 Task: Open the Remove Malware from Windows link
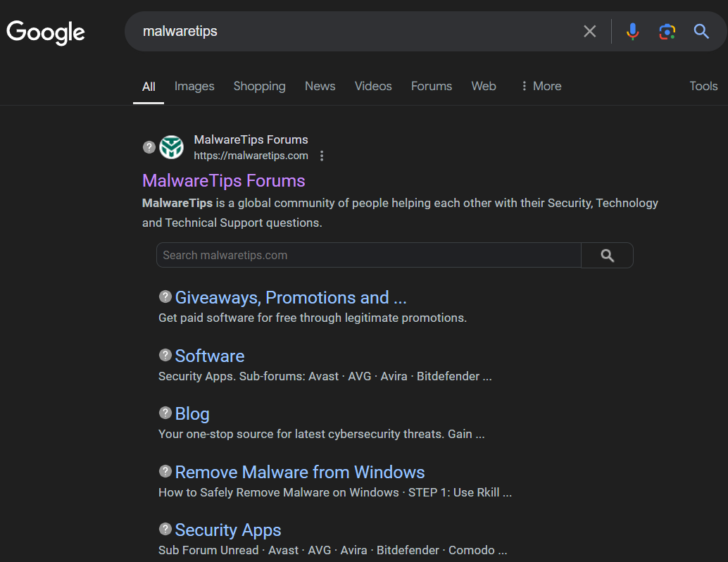299,472
